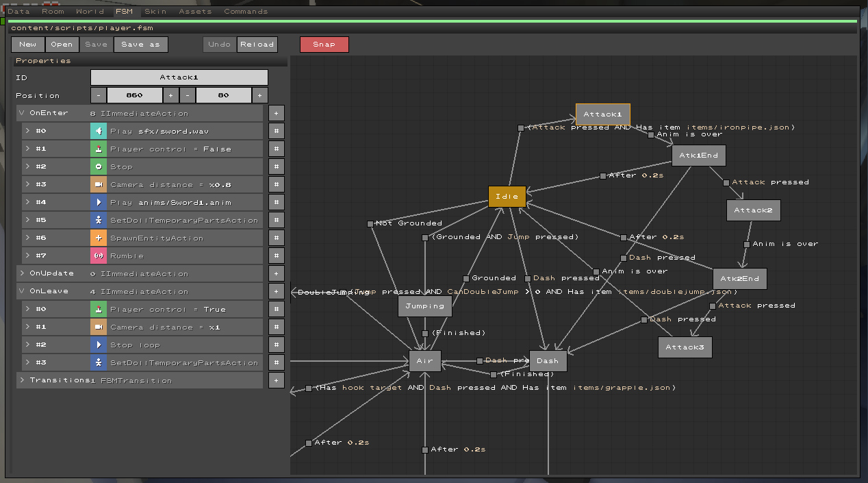Click the Stop loop action play icon
This screenshot has width=868, height=483.
point(99,345)
